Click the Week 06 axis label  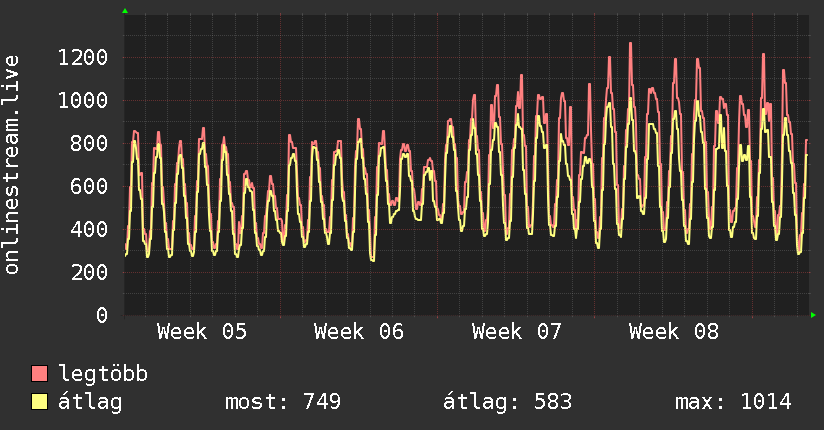pos(359,332)
